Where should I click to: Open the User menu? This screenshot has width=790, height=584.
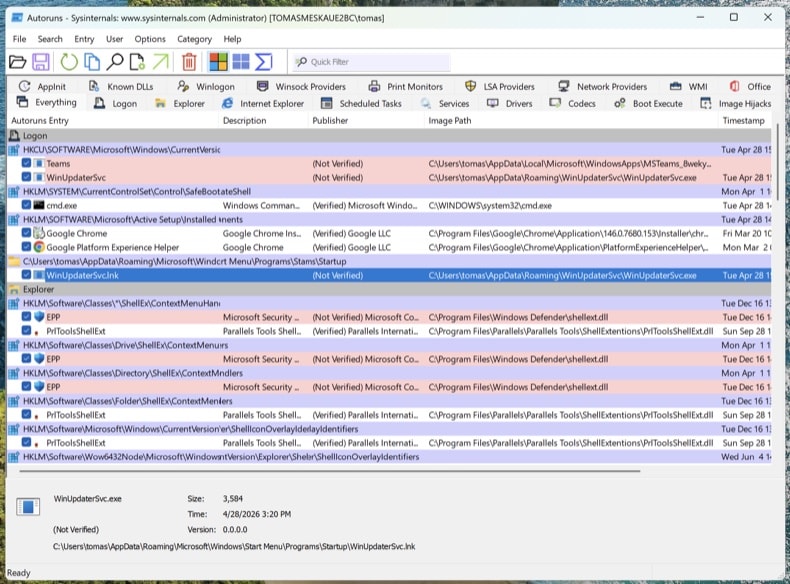point(114,39)
